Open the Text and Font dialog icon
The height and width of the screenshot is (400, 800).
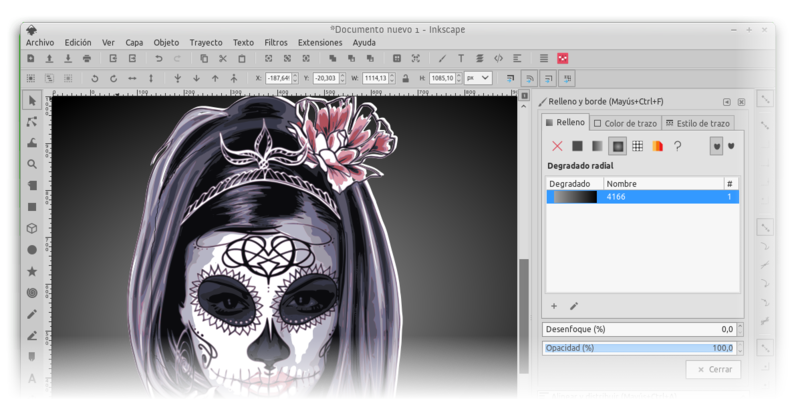tap(461, 59)
